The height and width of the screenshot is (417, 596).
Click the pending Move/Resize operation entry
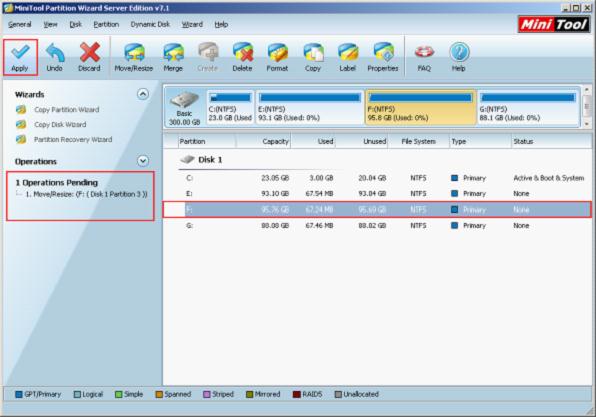(86, 194)
